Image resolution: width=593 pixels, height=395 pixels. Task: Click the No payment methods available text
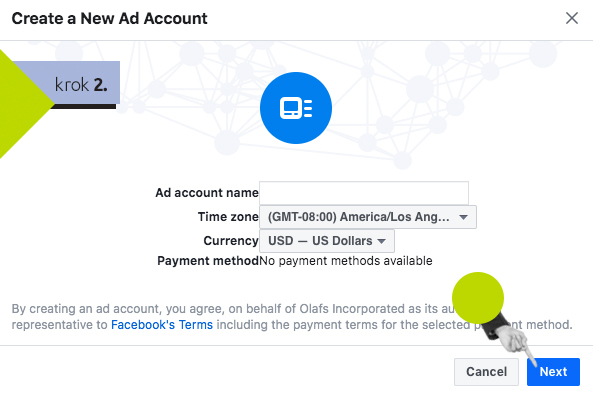click(346, 261)
